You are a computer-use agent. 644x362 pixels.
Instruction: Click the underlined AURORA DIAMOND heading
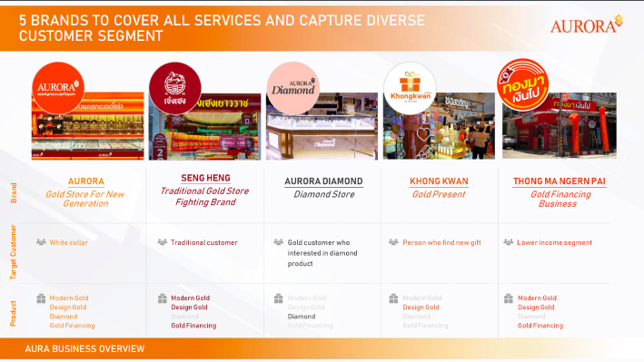tap(323, 181)
